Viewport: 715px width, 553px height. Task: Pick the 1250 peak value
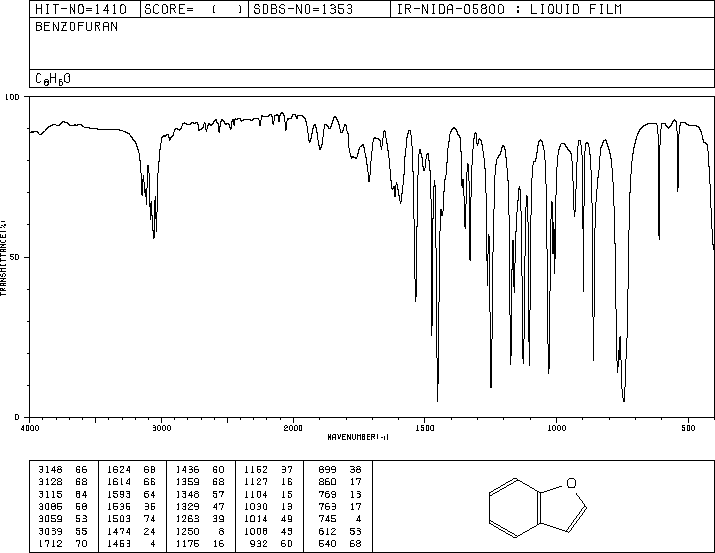pos(187,531)
